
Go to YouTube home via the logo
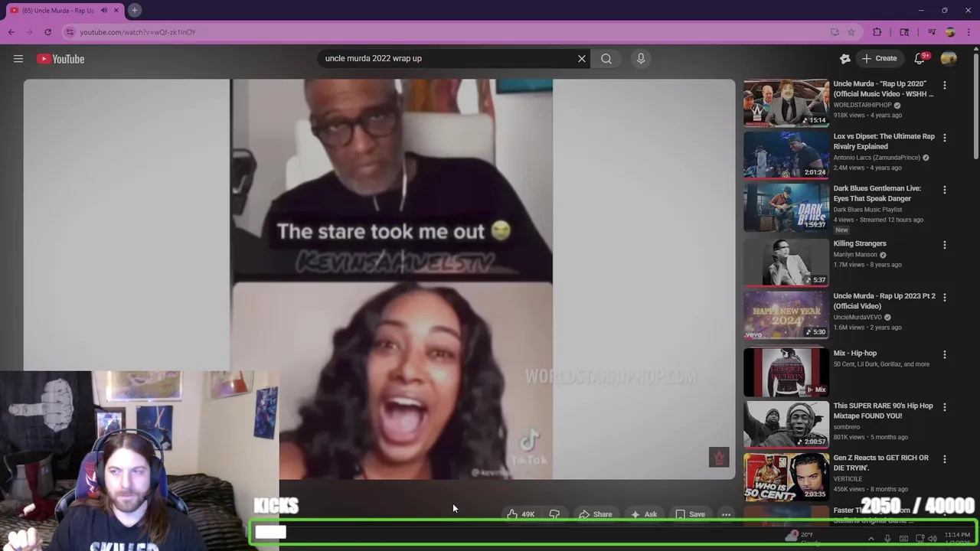60,59
